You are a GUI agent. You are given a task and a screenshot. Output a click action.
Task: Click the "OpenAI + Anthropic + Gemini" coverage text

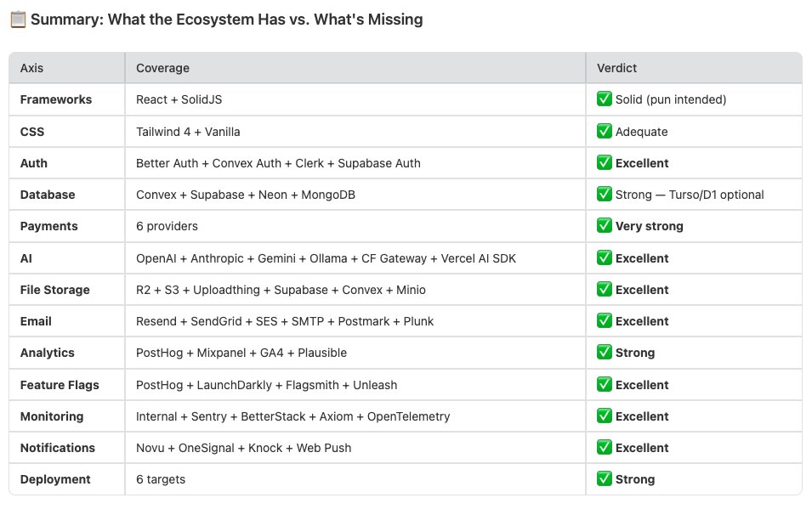coord(216,258)
